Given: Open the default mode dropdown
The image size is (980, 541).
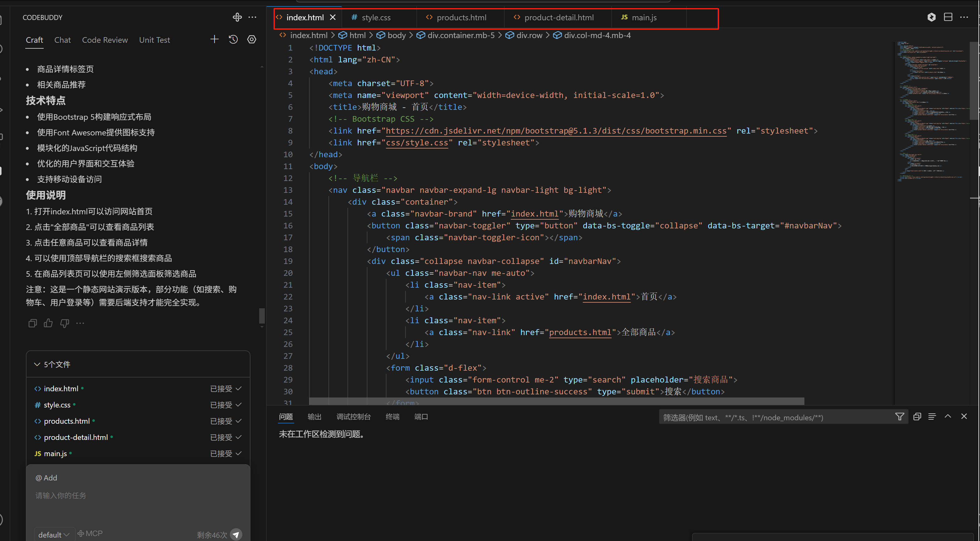Looking at the screenshot, I should click(x=54, y=534).
